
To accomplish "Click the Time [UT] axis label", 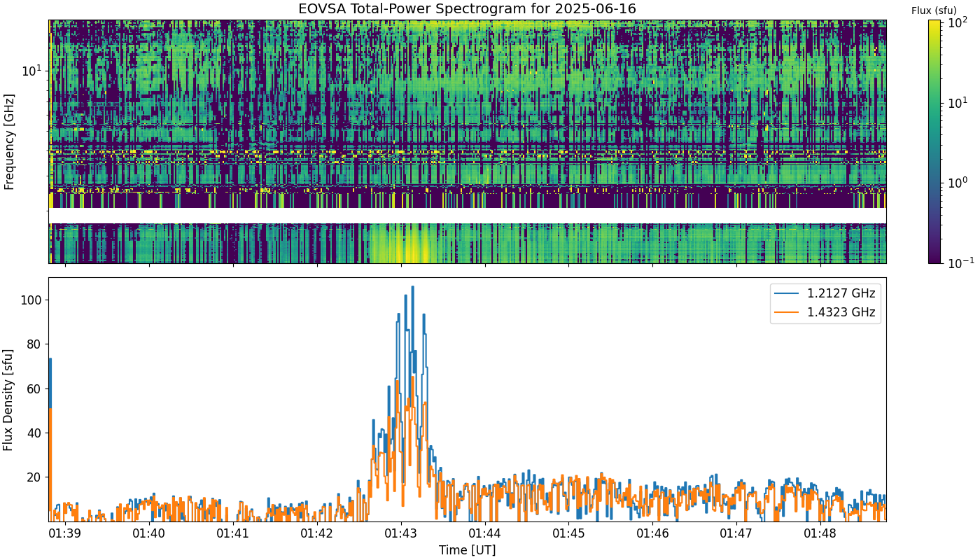I will [x=467, y=550].
